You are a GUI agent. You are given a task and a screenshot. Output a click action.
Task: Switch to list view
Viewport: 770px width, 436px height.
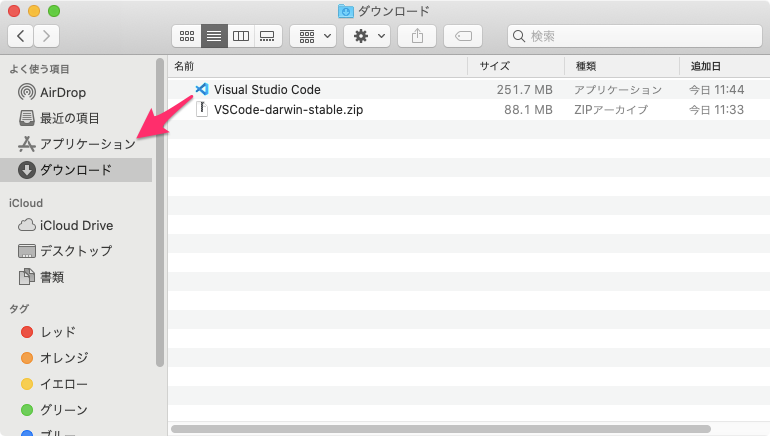[x=214, y=36]
